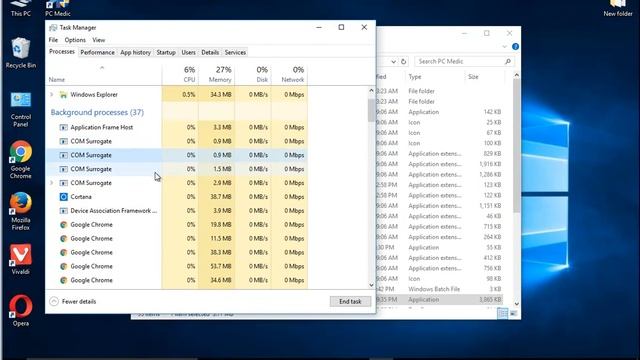Select the Application Frame Host process
Viewport: 640px width, 360px height.
coord(177,127)
